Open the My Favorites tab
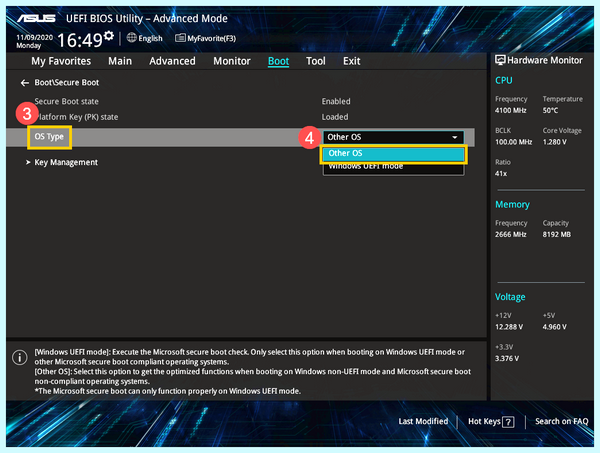The height and width of the screenshot is (453, 600). [61, 61]
